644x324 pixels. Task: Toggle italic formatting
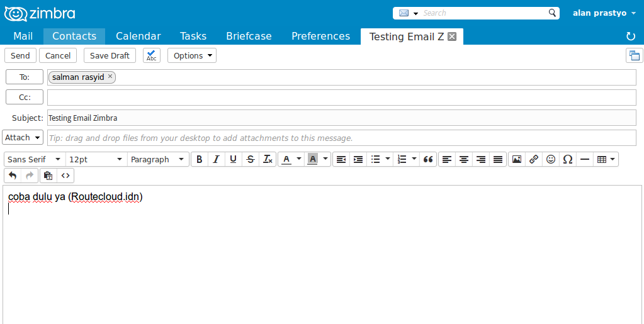click(217, 159)
